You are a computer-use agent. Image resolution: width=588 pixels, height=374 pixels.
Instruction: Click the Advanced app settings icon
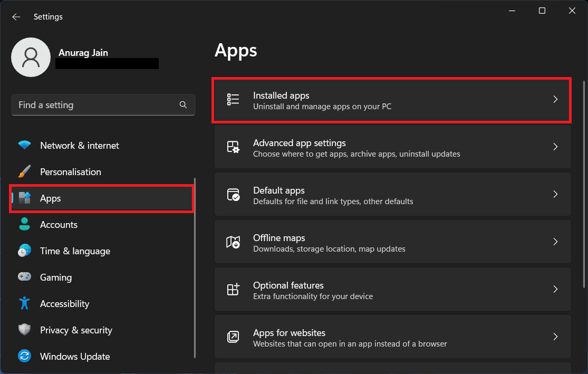(233, 147)
